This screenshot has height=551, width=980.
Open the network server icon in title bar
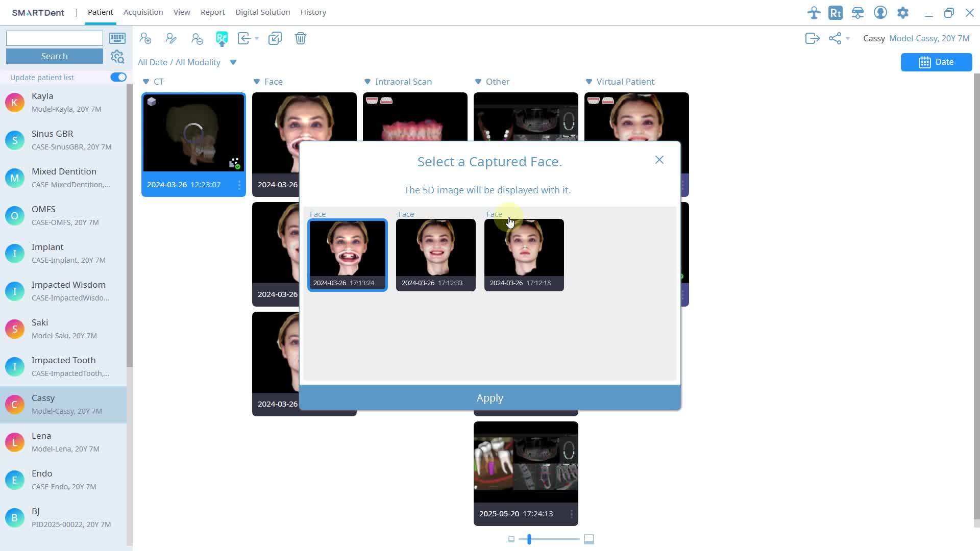[x=858, y=13]
